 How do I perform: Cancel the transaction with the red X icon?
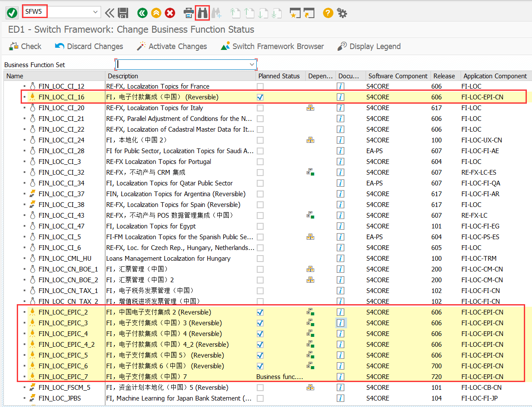[x=169, y=13]
